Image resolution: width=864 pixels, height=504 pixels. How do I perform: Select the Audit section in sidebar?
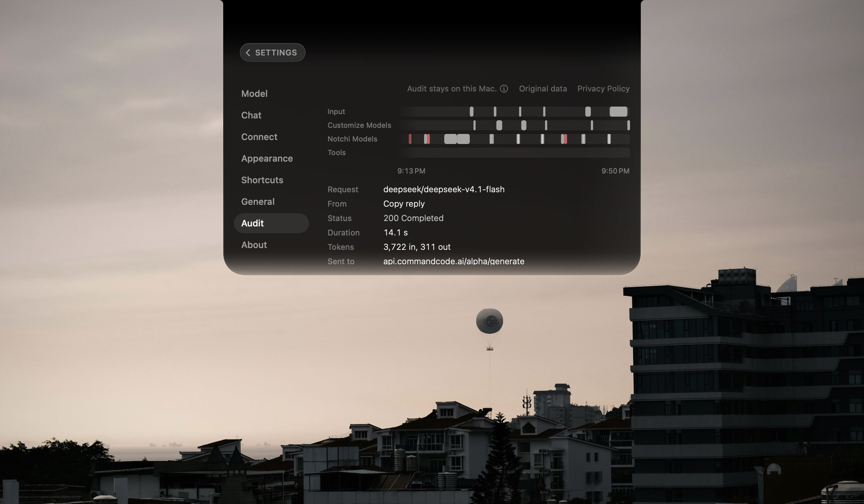click(x=271, y=223)
